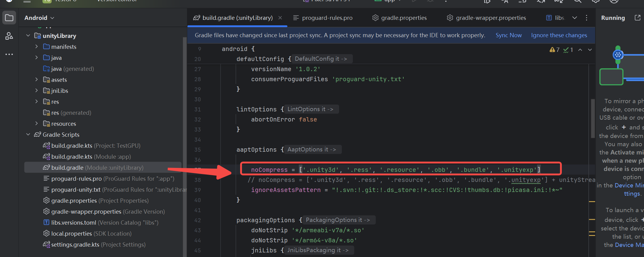Click the gear icon on the gradle.properties tab
The width and height of the screenshot is (644, 257).
375,18
